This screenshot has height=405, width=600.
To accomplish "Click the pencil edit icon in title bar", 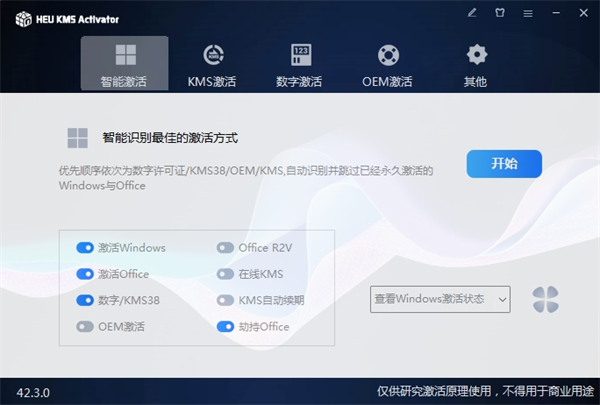I will (472, 13).
